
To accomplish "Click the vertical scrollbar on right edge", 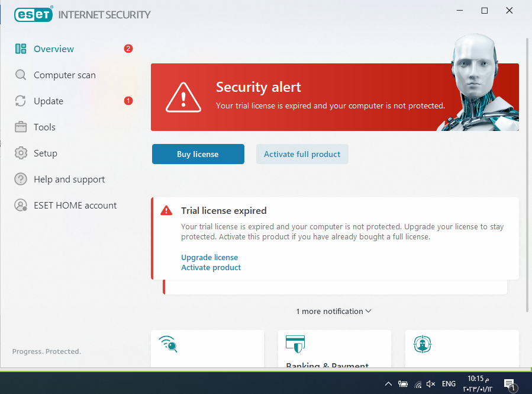I will pos(527,175).
